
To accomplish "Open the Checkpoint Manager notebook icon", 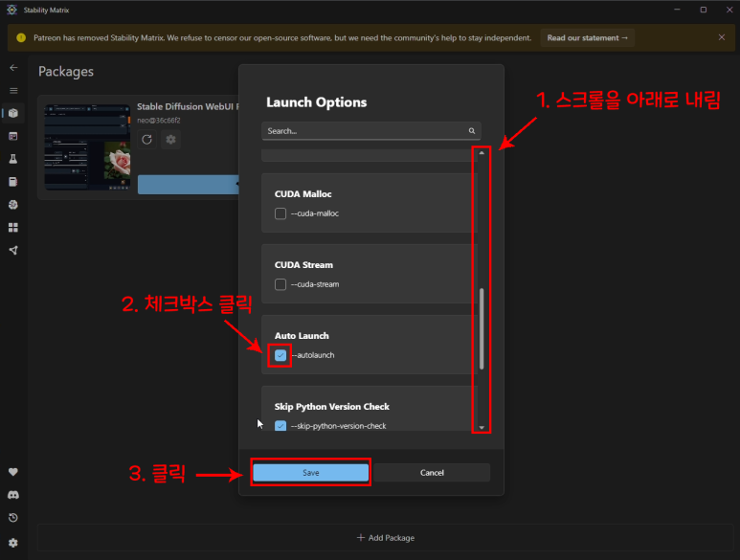I will coord(13,182).
